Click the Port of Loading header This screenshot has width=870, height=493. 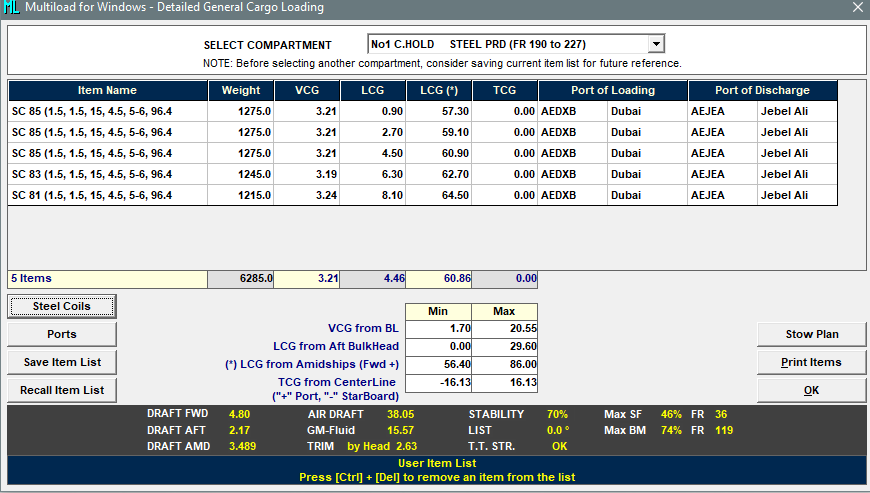click(613, 90)
